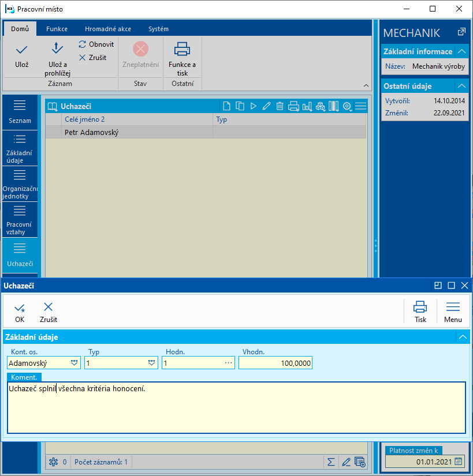Screen dimensions: 473x476
Task: Select the Základní údaje sidebar tab
Action: click(x=20, y=148)
